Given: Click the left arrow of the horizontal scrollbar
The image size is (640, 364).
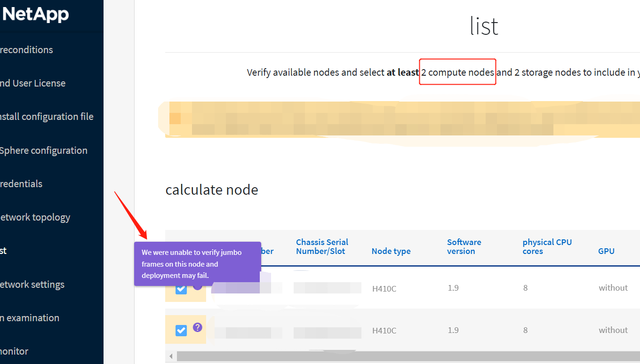Looking at the screenshot, I should coord(171,356).
